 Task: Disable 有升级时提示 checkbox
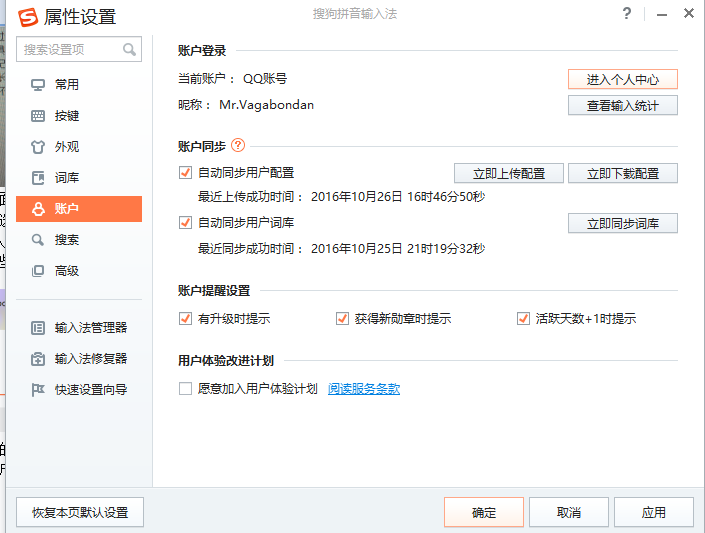pyautogui.click(x=185, y=318)
